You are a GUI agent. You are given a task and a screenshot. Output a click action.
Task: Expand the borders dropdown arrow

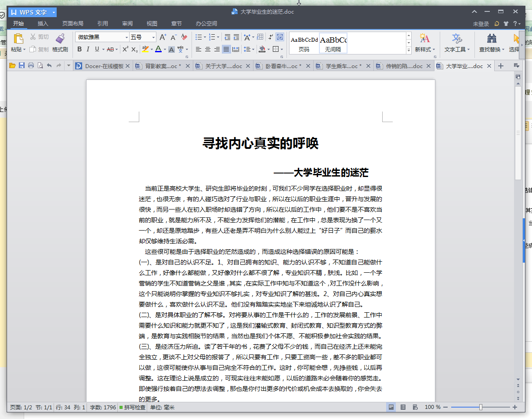(x=282, y=49)
